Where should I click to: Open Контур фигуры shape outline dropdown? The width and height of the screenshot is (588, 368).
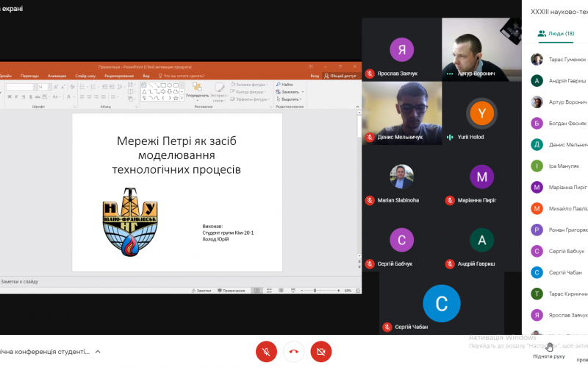click(x=248, y=92)
